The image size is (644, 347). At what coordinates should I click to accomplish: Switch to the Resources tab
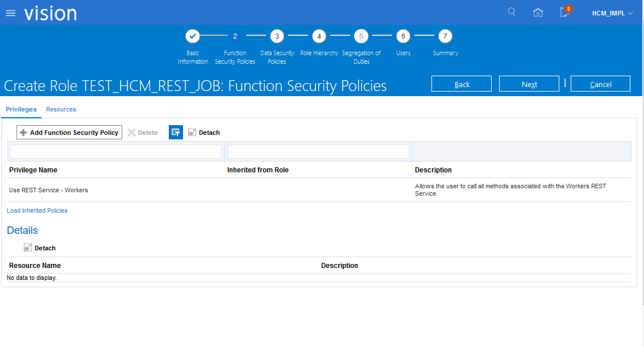coord(61,109)
